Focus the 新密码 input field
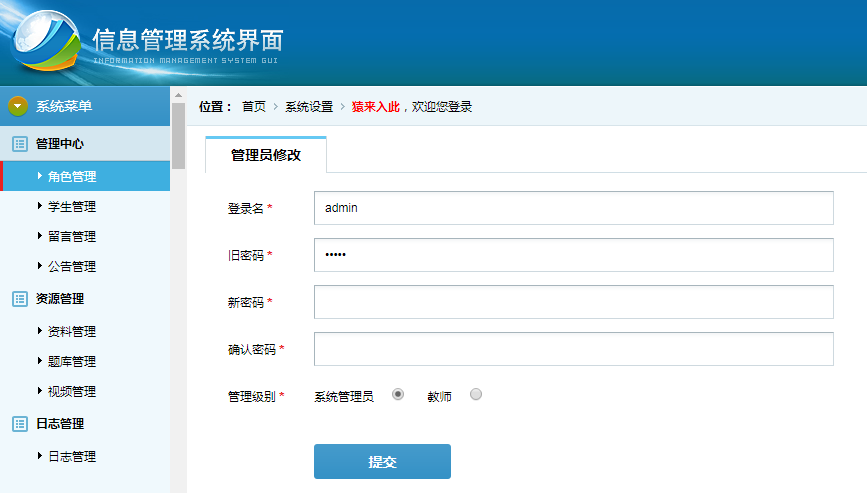The width and height of the screenshot is (867, 493). point(573,302)
